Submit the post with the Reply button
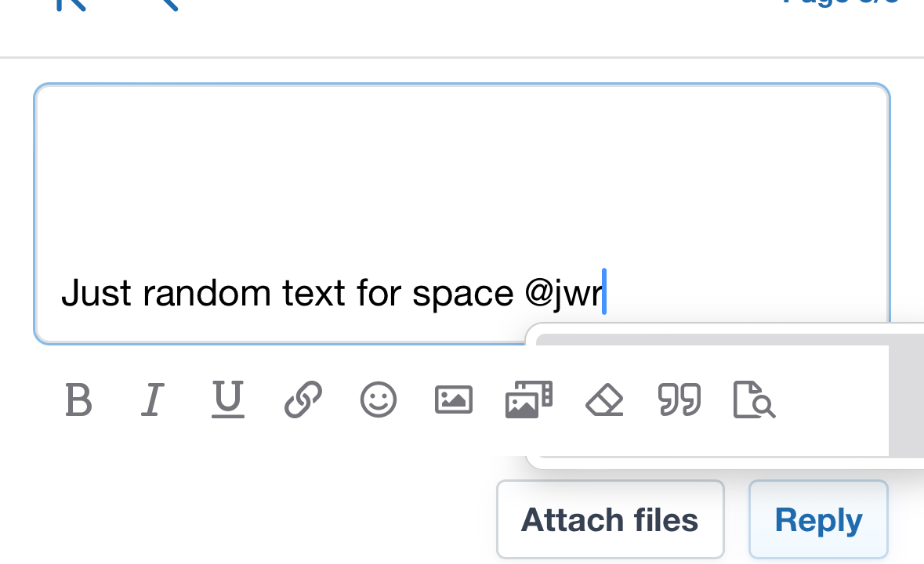This screenshot has height=564, width=924. point(818,520)
